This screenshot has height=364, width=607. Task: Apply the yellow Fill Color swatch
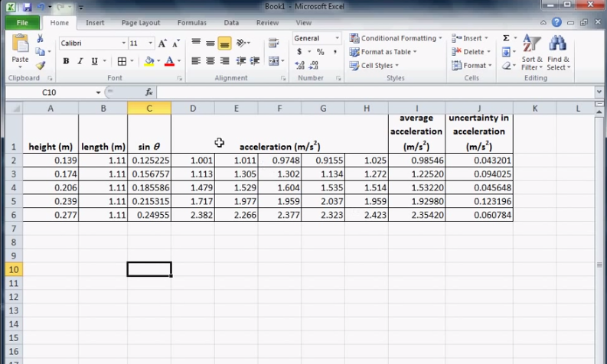(x=150, y=61)
